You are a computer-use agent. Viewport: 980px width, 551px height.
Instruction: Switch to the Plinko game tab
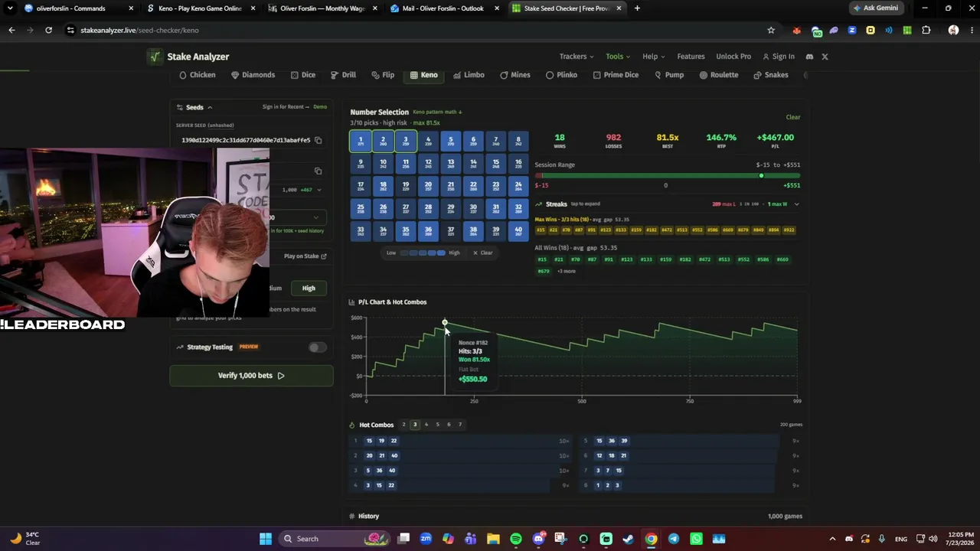pyautogui.click(x=561, y=75)
